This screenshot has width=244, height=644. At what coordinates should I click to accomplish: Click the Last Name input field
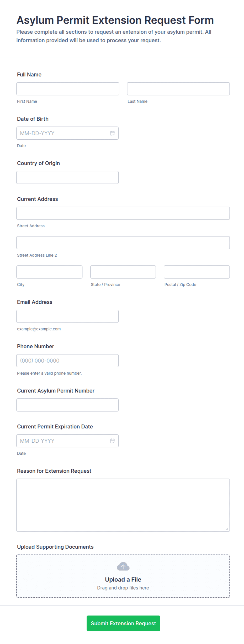point(178,89)
